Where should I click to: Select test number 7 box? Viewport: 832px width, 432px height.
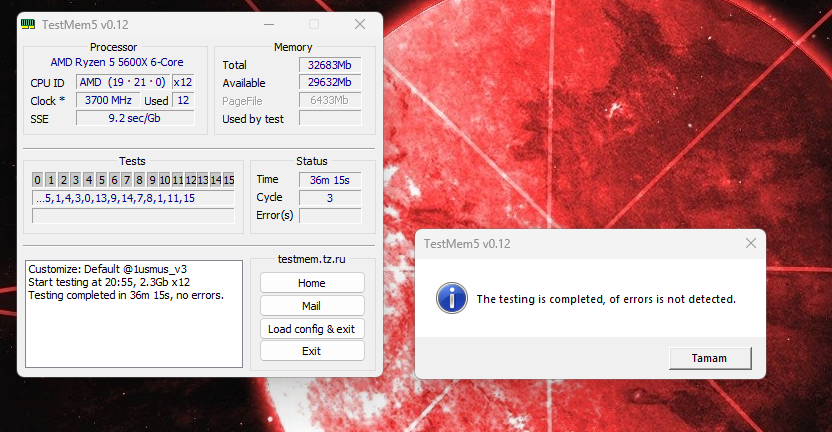coord(127,180)
